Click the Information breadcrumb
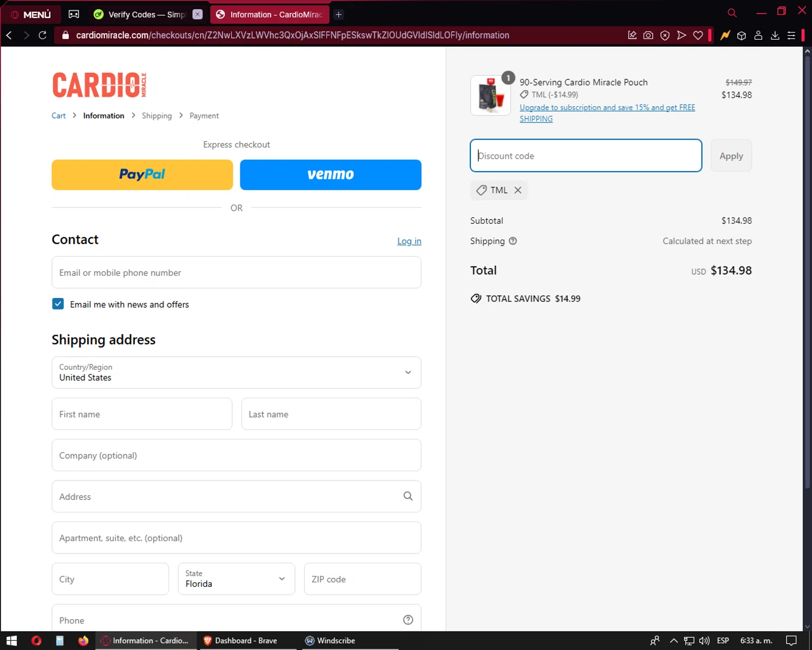 [103, 116]
